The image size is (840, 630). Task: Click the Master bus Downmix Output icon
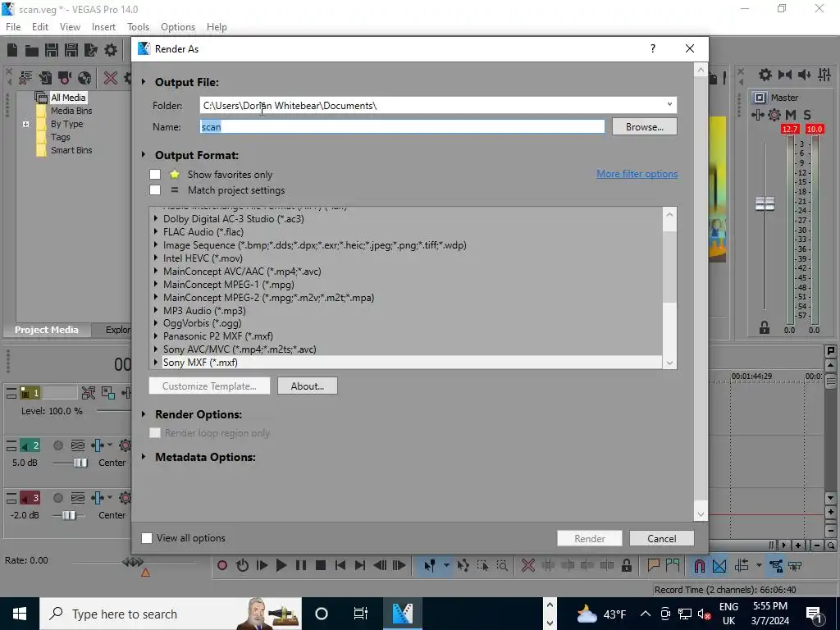tap(785, 75)
